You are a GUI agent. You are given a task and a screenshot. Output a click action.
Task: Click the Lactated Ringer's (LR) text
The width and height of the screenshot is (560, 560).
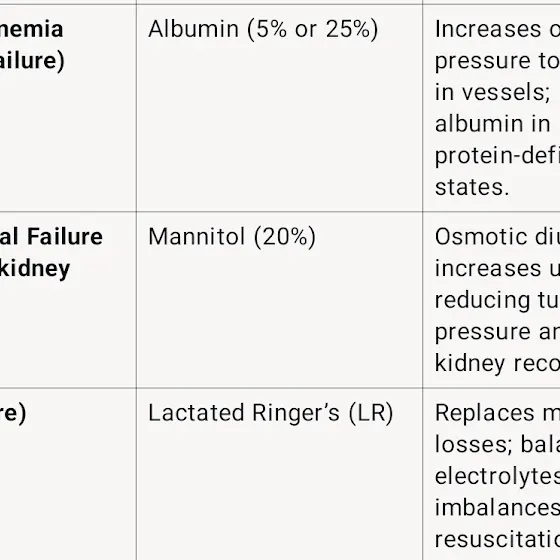(x=271, y=413)
